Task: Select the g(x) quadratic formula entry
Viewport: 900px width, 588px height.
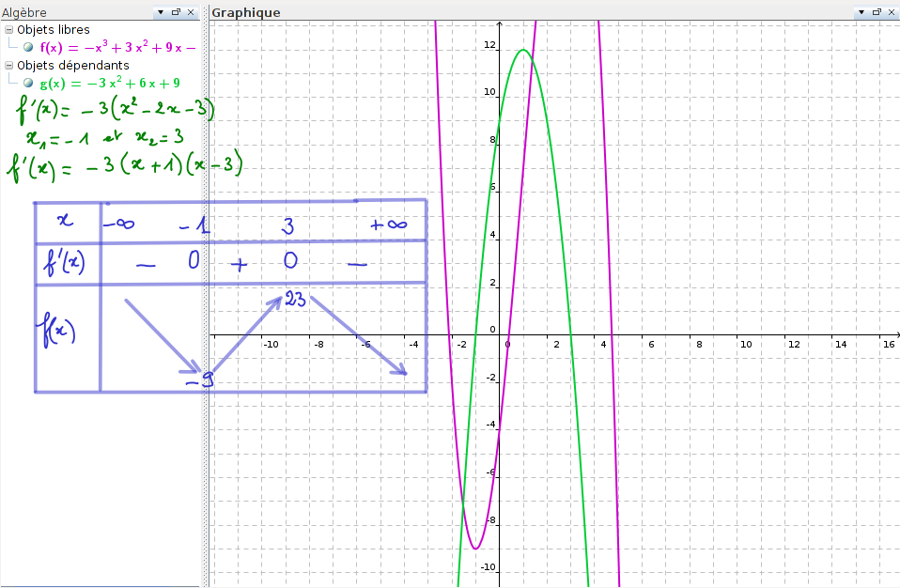Action: point(109,83)
